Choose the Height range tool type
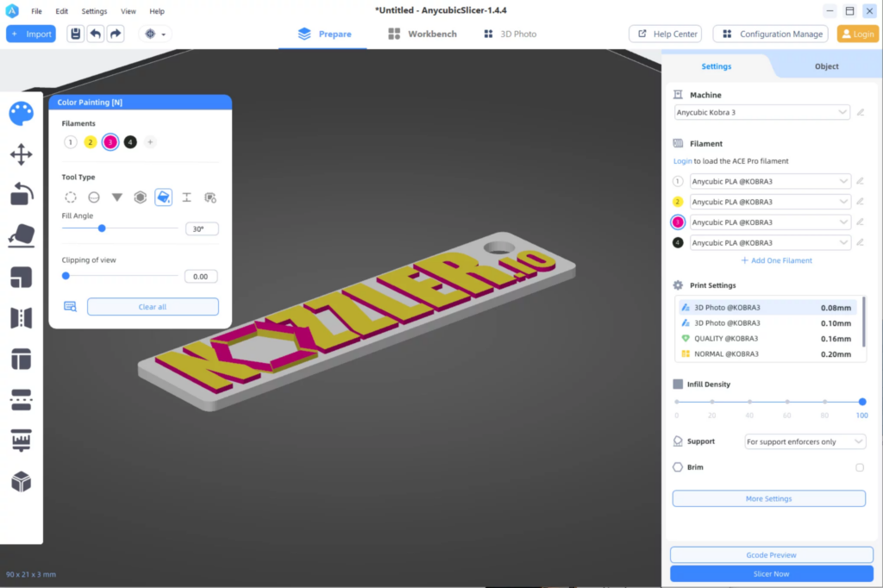The height and width of the screenshot is (588, 883). coord(186,197)
